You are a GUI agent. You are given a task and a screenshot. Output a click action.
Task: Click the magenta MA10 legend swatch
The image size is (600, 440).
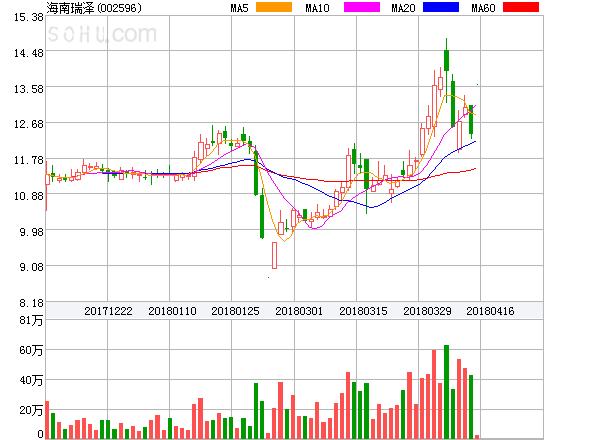coord(362,7)
